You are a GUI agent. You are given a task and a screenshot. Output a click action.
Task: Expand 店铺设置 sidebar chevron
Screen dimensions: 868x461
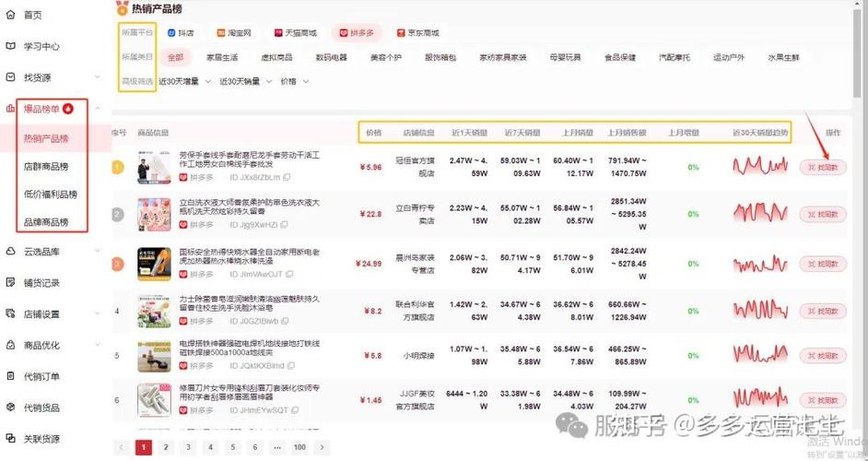(98, 313)
